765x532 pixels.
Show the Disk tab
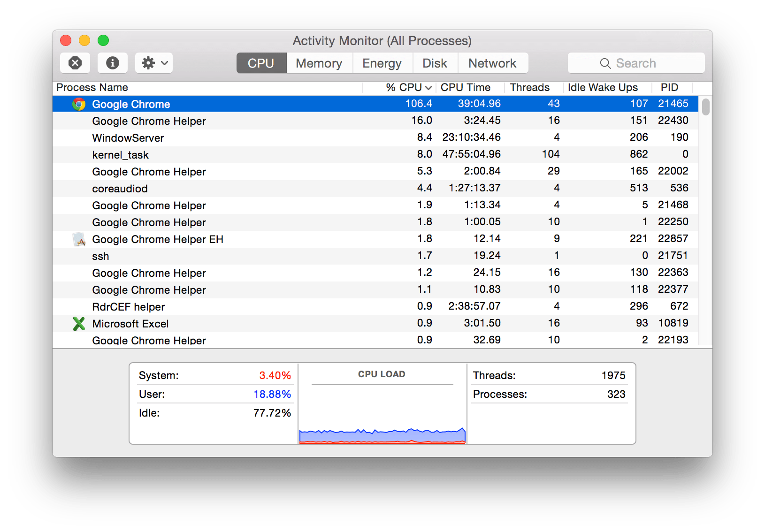tap(435, 63)
